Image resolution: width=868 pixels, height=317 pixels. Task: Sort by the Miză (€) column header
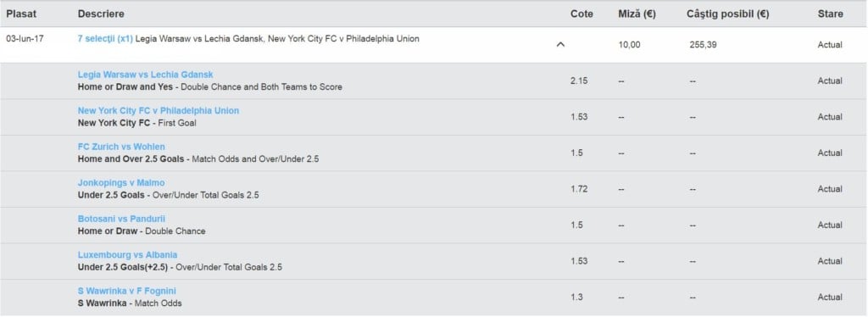637,14
